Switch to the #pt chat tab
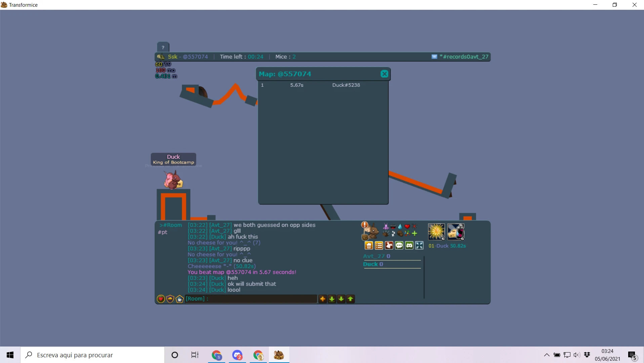The height and width of the screenshot is (363, 644). click(163, 232)
